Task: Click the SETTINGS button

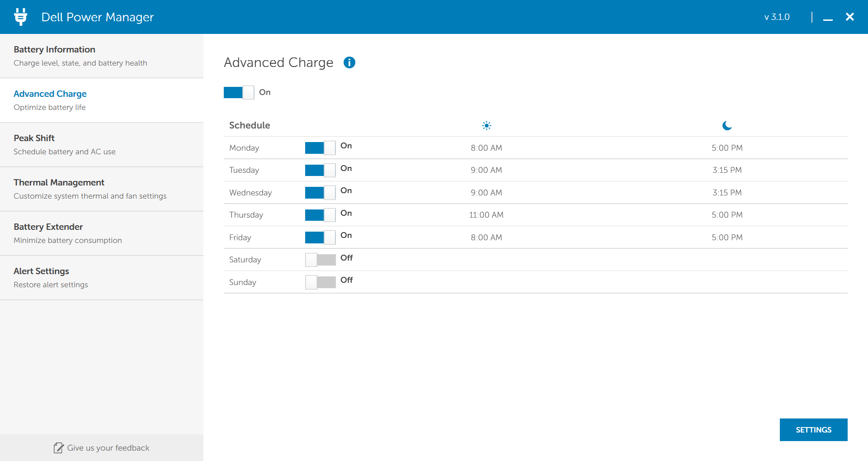Action: 813,430
